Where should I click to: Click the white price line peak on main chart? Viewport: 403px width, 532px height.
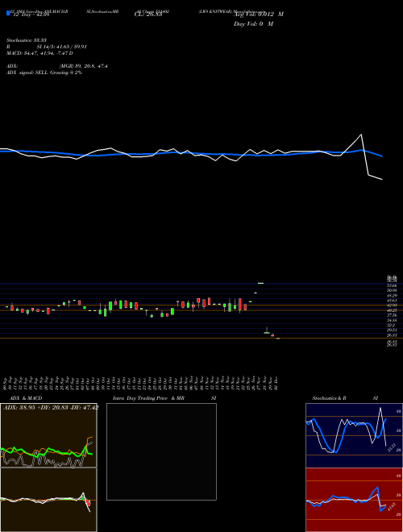361,135
